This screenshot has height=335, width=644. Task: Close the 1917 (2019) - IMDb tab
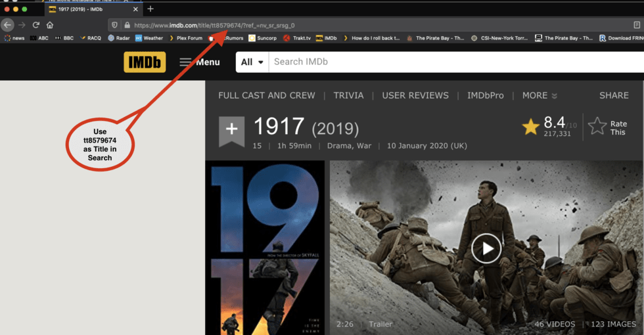click(x=135, y=9)
